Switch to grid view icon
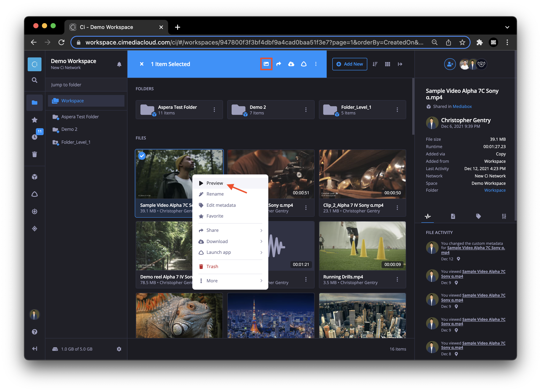The width and height of the screenshot is (541, 392). tap(388, 64)
